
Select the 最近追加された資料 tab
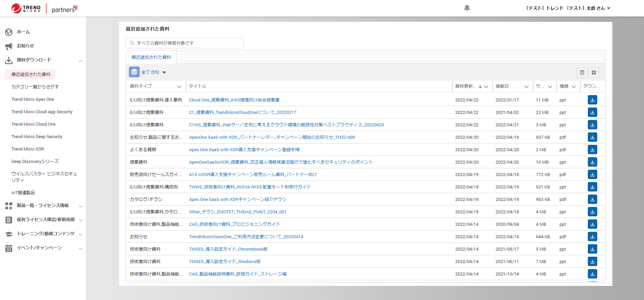pyautogui.click(x=151, y=57)
